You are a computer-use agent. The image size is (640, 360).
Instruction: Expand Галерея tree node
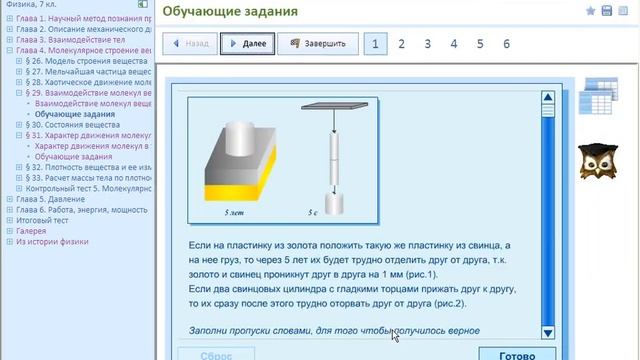coord(10,231)
